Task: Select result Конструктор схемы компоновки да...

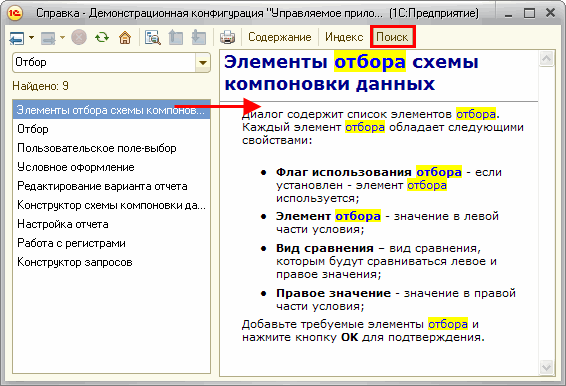Action: (x=112, y=205)
